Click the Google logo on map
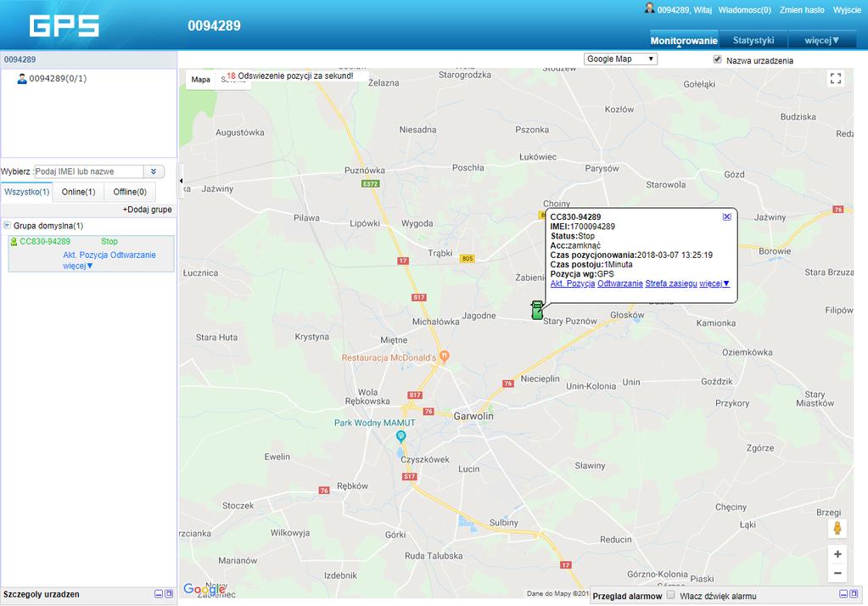Screen dimensions: 868x606 coord(204,589)
